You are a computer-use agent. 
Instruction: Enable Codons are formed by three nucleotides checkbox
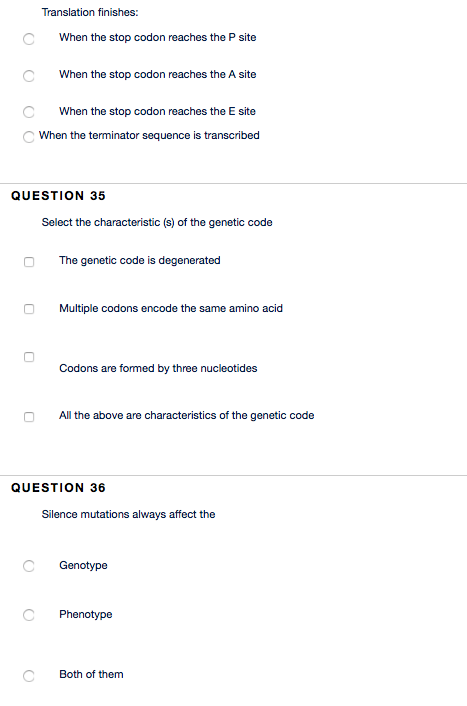(29, 357)
